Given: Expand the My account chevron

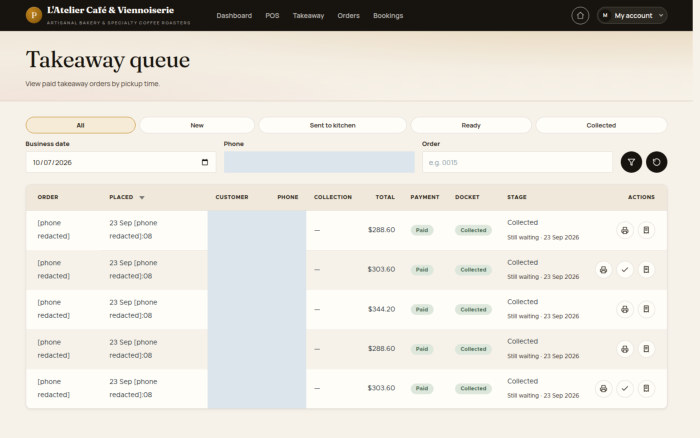Looking at the screenshot, I should coord(661,16).
